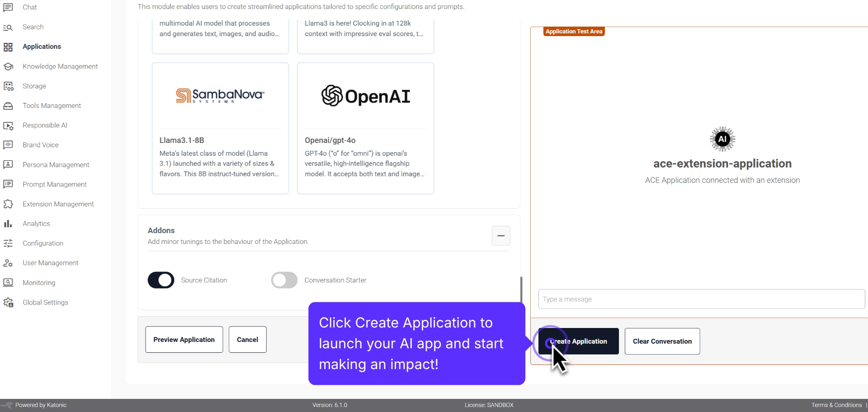The width and height of the screenshot is (868, 412).
Task: Click the Type a message field
Action: (x=700, y=299)
